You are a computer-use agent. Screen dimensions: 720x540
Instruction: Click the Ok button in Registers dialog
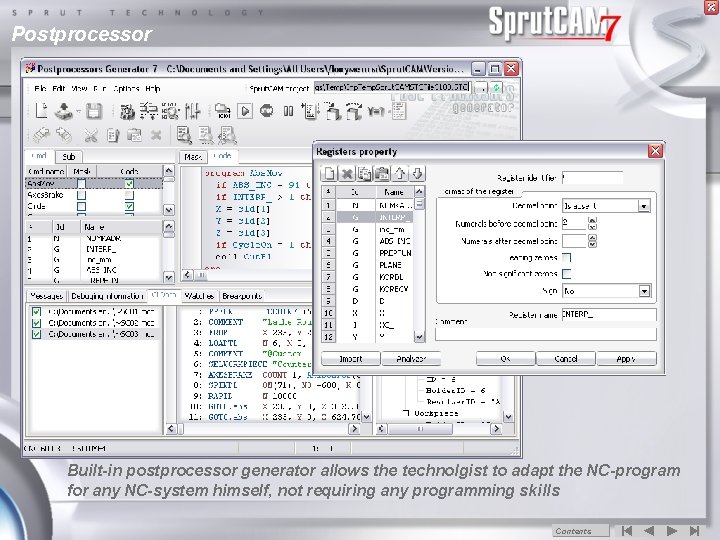pyautogui.click(x=506, y=359)
